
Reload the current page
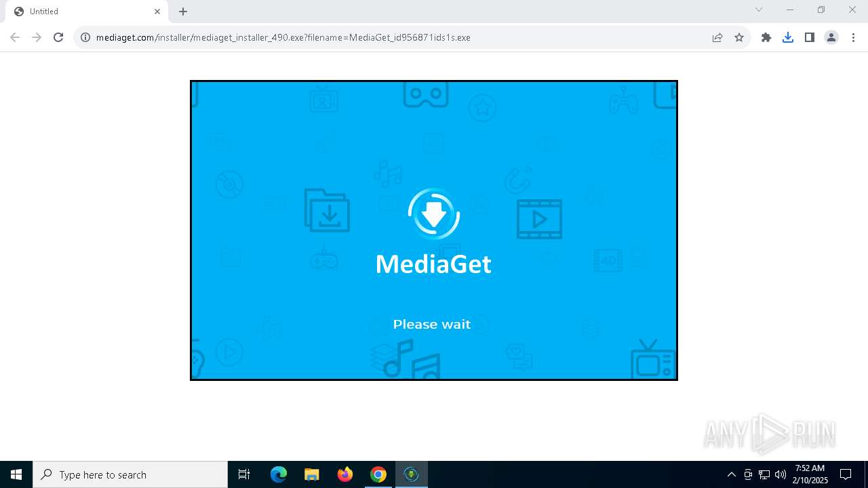coord(58,37)
